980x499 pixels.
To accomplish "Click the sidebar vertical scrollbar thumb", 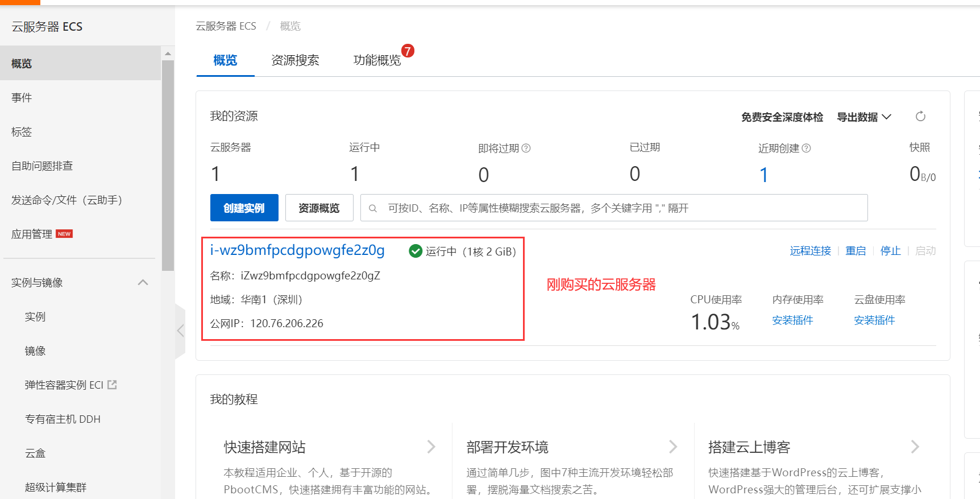I will pyautogui.click(x=168, y=166).
